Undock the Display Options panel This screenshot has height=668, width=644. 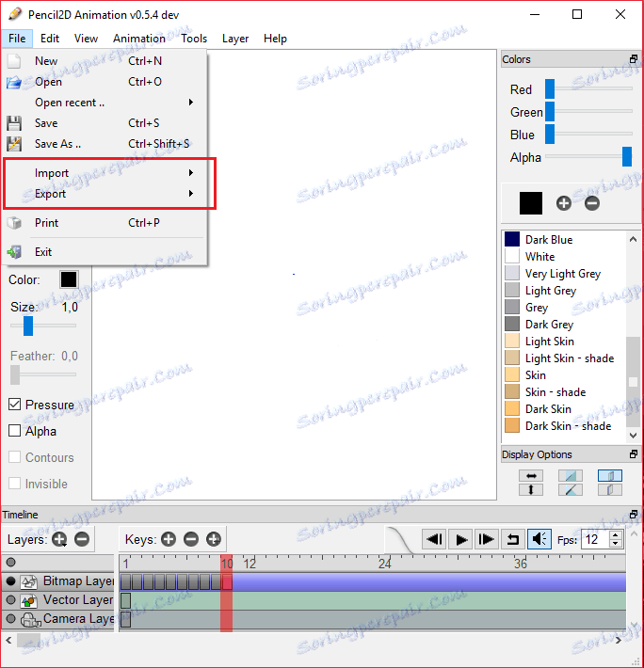(x=634, y=454)
